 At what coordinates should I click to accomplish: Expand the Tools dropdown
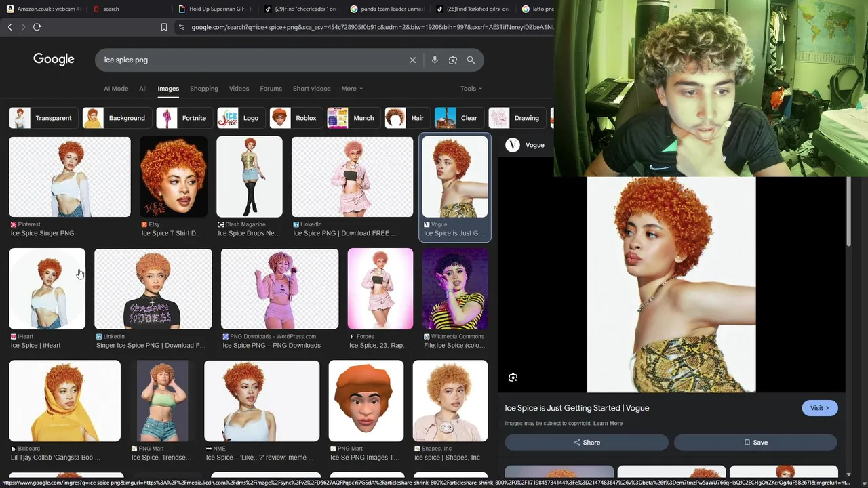pyautogui.click(x=471, y=89)
